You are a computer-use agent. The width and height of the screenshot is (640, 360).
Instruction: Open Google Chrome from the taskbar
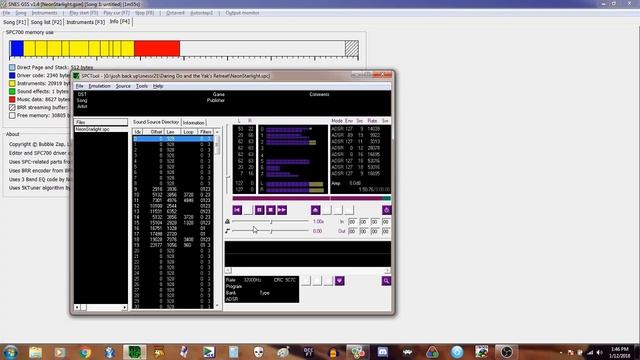pos(85,352)
